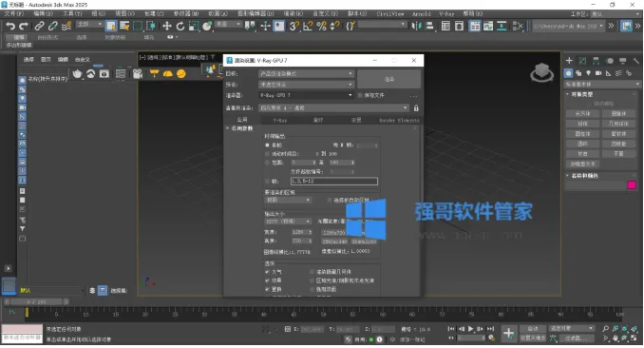Enable the Save File checkbox
Screen dimensions: 644x348
click(360, 95)
